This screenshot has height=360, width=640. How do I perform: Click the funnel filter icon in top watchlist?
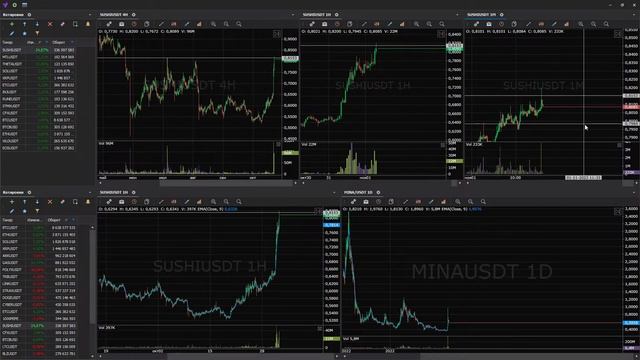pos(37,33)
